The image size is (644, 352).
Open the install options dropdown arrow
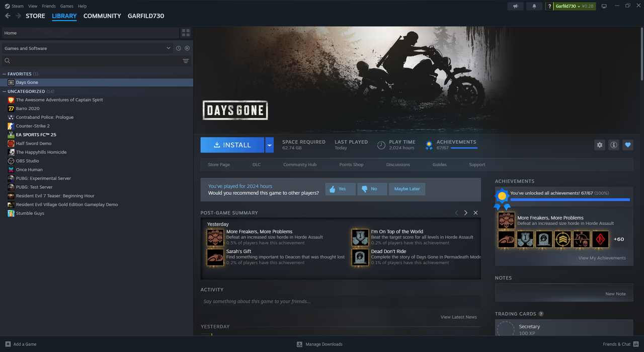click(x=269, y=145)
